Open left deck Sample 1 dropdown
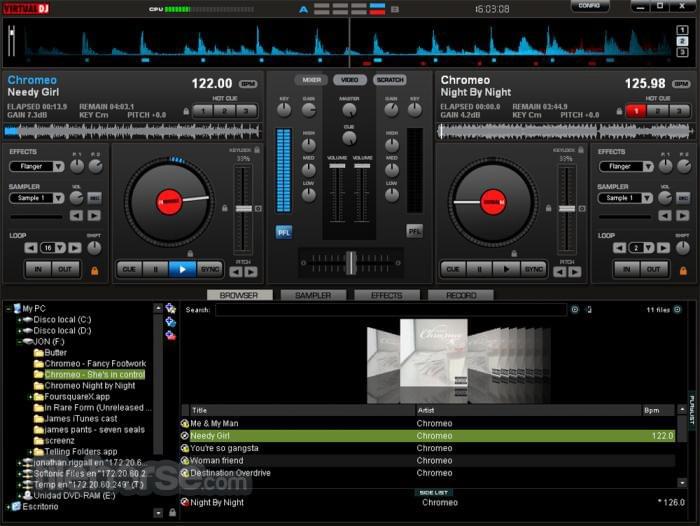Screen dimensions: 700x526 pyautogui.click(x=58, y=198)
